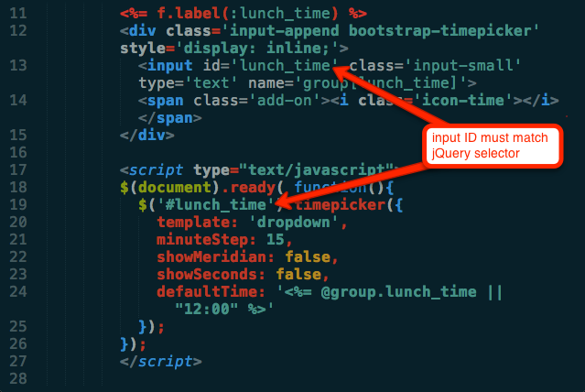The width and height of the screenshot is (585, 392).
Task: Select line number 19 in the gutter
Action: pos(18,205)
